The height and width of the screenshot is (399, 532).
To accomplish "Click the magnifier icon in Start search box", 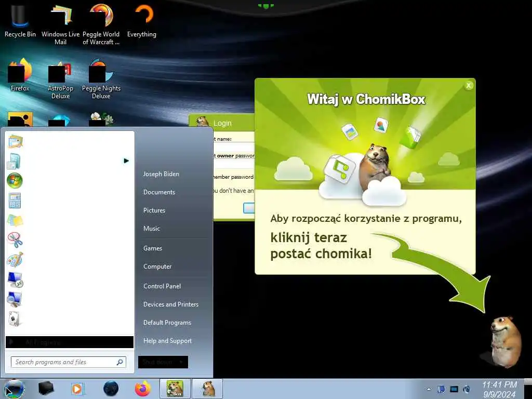I will pyautogui.click(x=120, y=362).
